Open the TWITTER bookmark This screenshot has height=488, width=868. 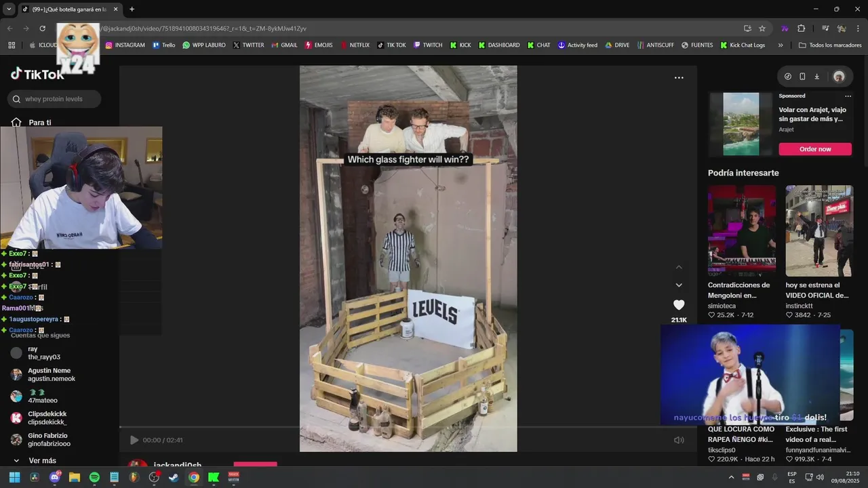(248, 45)
